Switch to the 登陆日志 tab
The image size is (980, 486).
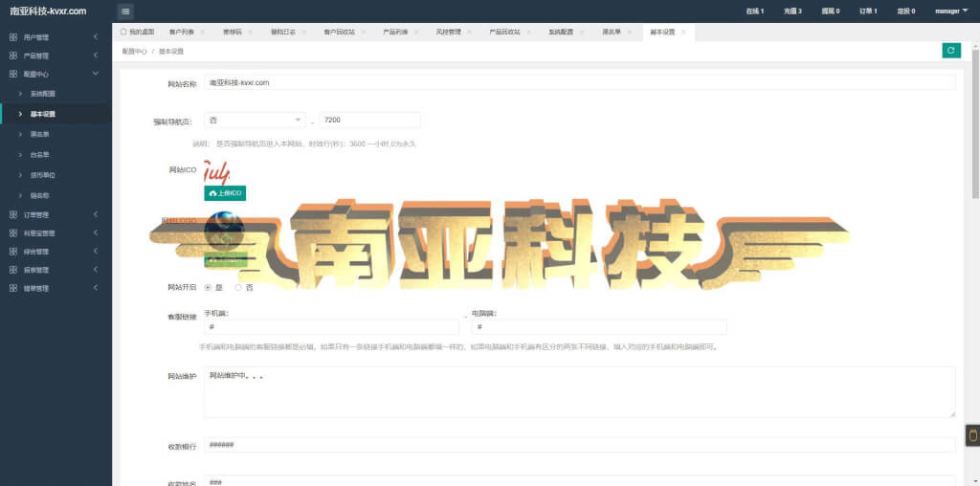(x=282, y=32)
